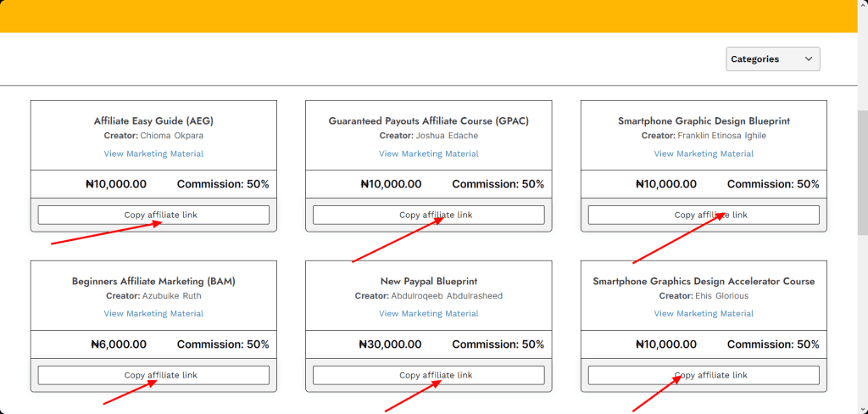Viewport: 868px width, 414px height.
Task: Copy affiliate link for Beginners Affiliate Marketing
Action: click(153, 375)
